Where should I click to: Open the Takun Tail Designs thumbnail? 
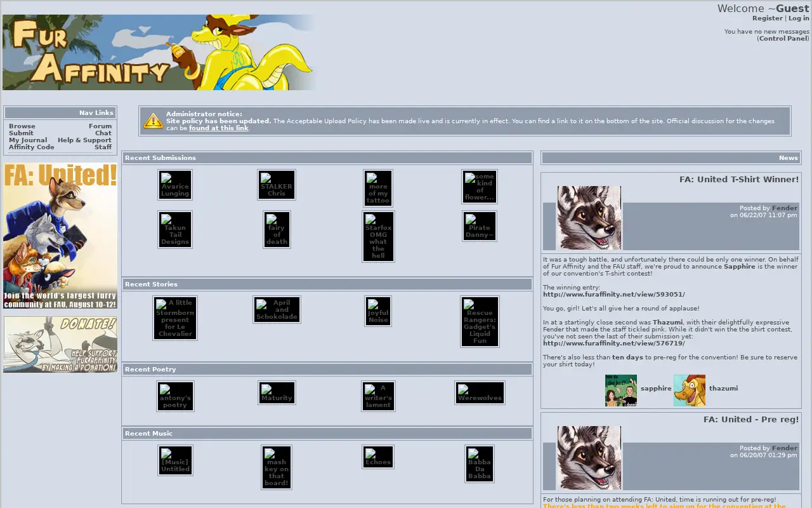[175, 229]
